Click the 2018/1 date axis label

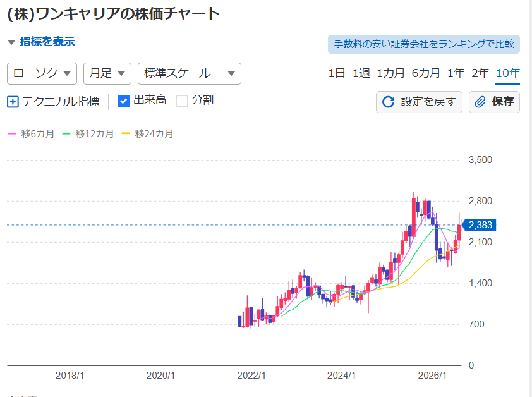pyautogui.click(x=70, y=376)
